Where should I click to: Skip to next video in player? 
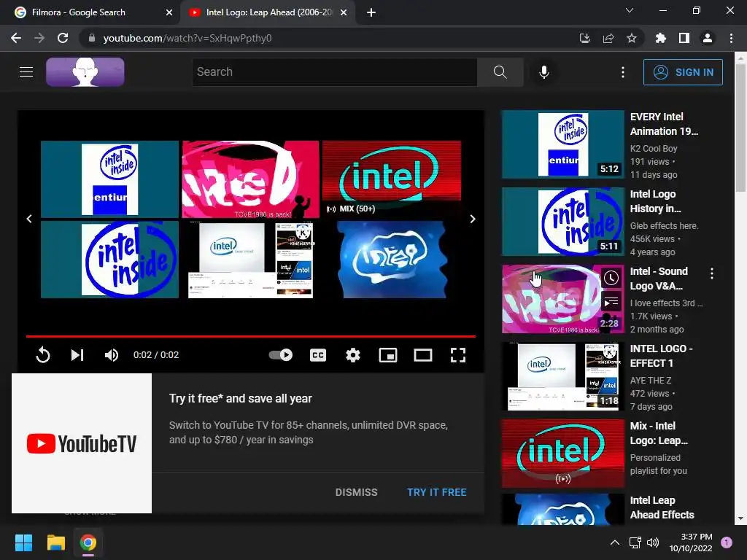tap(77, 355)
